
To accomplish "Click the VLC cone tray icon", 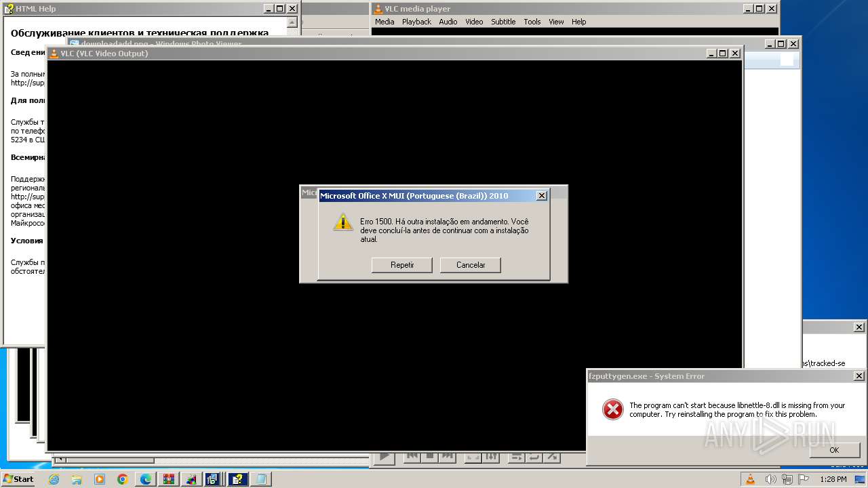I will pos(751,479).
